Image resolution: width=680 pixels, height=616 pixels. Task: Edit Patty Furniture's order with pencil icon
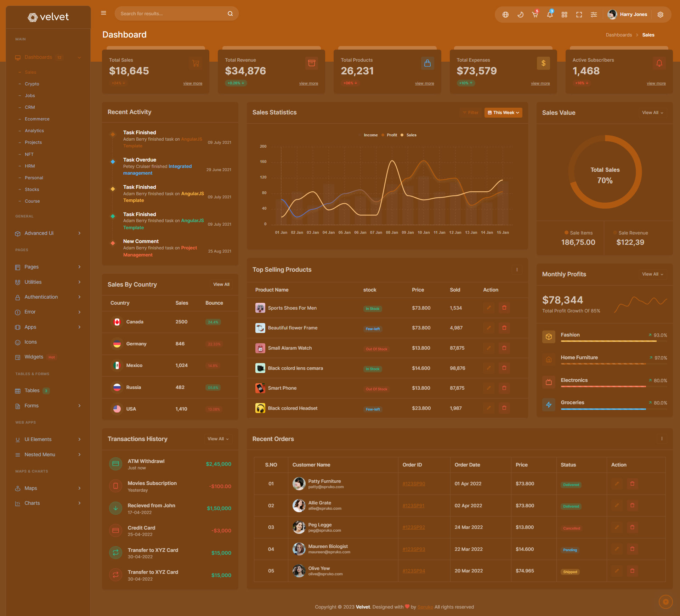[617, 484]
